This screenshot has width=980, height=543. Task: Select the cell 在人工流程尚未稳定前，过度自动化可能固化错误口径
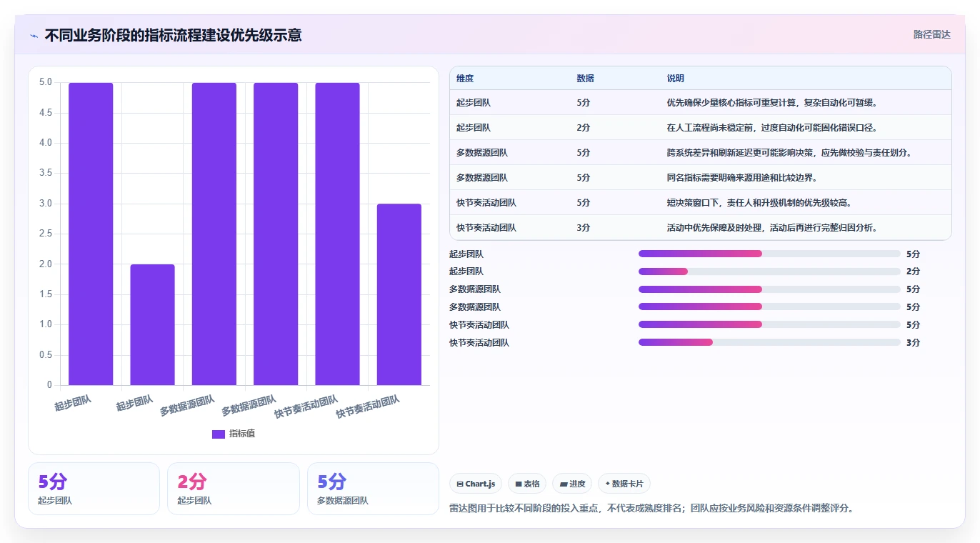point(771,128)
